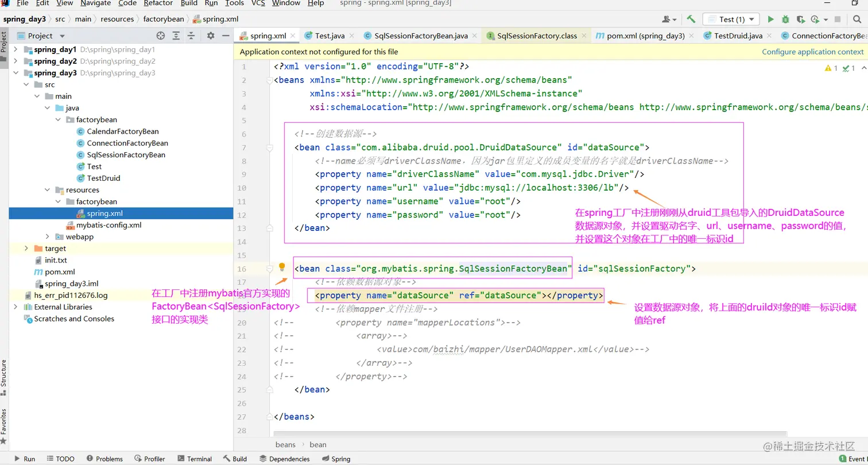
Task: Open the Problems tool window
Action: point(104,459)
